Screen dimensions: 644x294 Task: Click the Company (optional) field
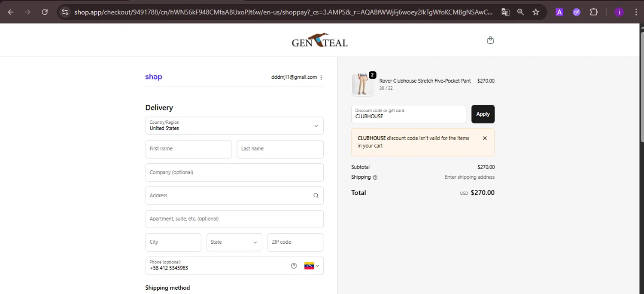point(234,172)
